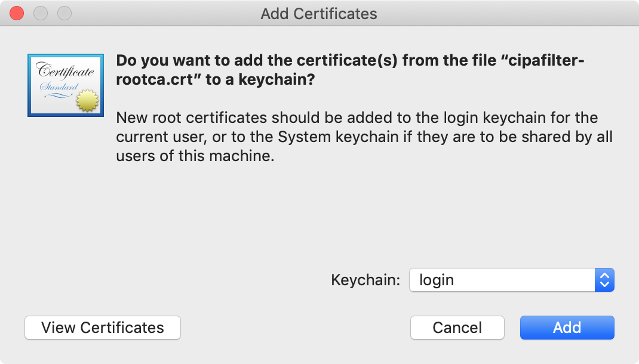Viewport: 639px width, 364px height.
Task: Click the down arrow of the Keychain stepper
Action: (x=605, y=284)
